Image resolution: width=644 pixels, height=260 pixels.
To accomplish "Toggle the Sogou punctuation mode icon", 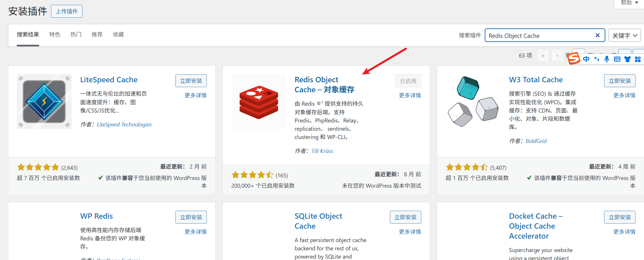I will tap(596, 59).
